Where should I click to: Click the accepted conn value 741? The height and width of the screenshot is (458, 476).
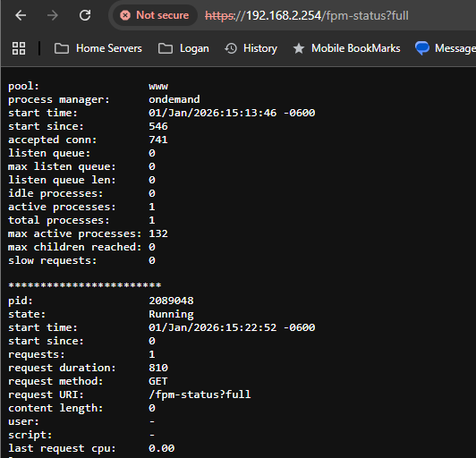(158, 140)
